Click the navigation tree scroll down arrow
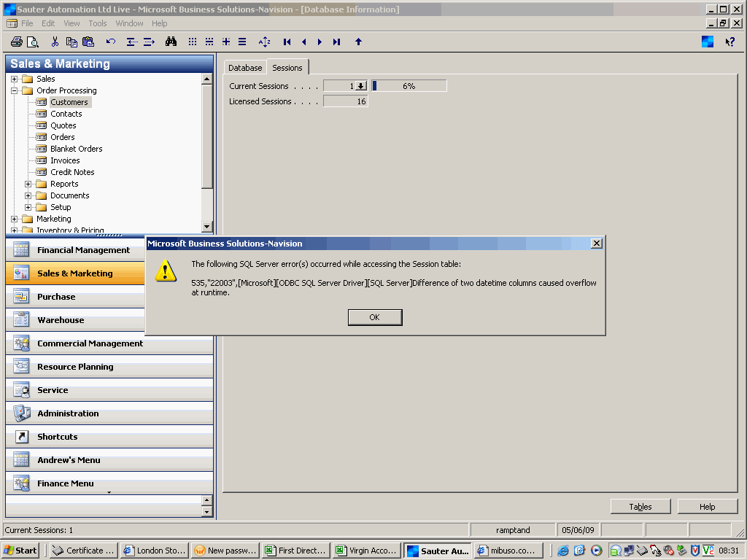The image size is (747, 560). click(x=206, y=227)
